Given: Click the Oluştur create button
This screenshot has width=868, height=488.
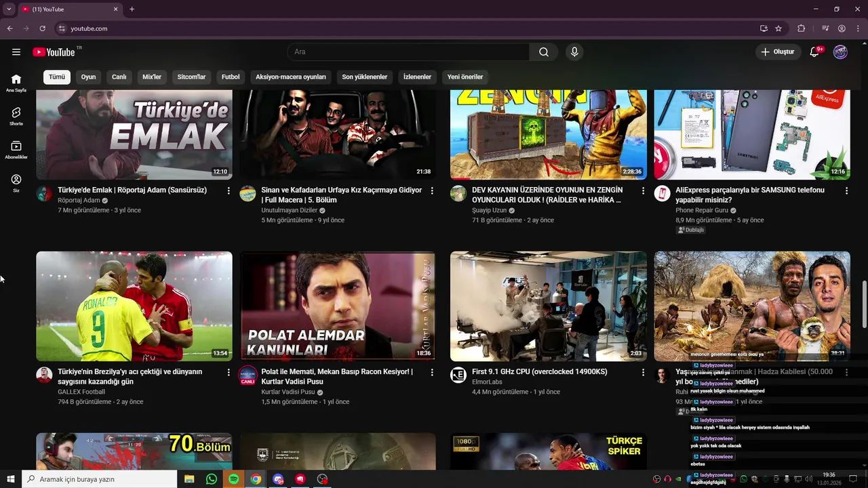Looking at the screenshot, I should (x=778, y=52).
